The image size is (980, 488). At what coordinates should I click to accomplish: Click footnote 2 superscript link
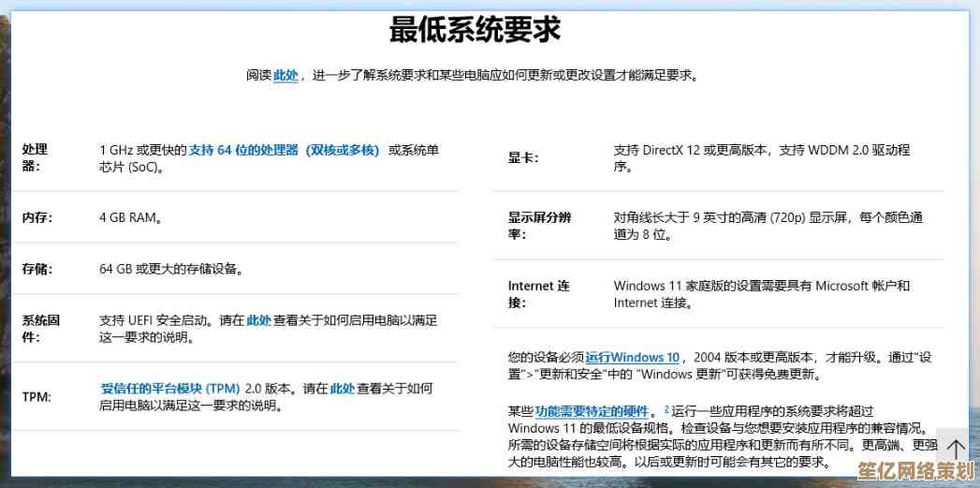pyautogui.click(x=666, y=409)
